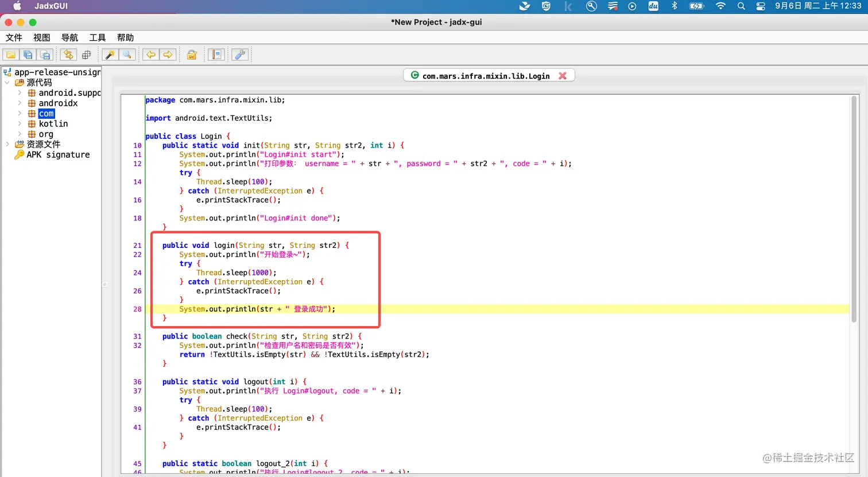The height and width of the screenshot is (477, 868).
Task: Expand the 资源文件 tree node
Action: [7, 145]
